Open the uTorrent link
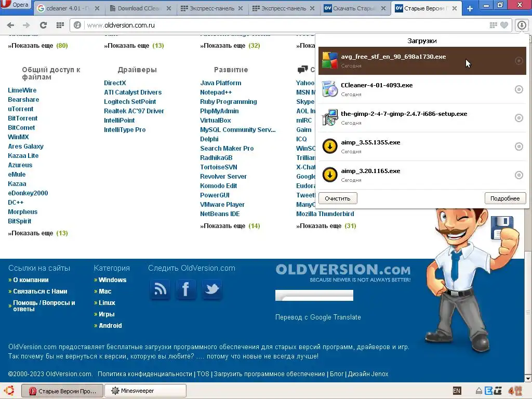Viewport: 532px width, 399px height. point(21,109)
